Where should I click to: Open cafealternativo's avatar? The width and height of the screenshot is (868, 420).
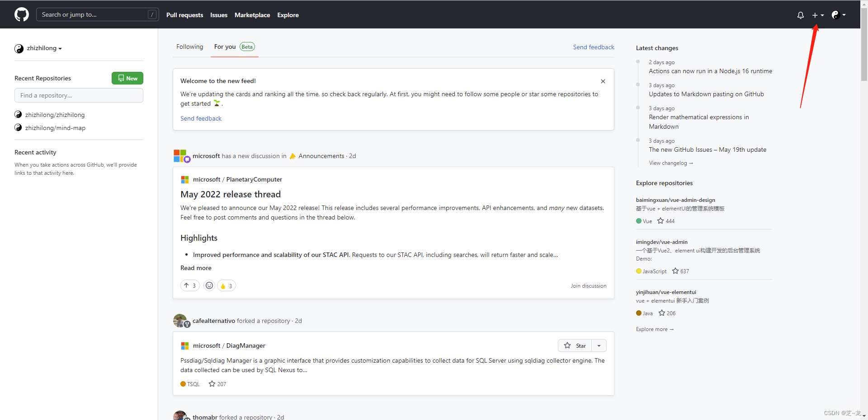[x=181, y=321]
